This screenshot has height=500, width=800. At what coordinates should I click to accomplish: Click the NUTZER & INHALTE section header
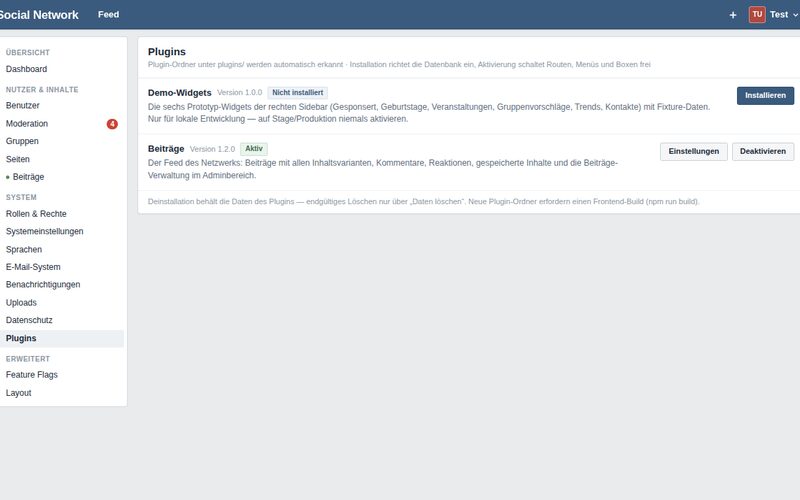click(42, 89)
